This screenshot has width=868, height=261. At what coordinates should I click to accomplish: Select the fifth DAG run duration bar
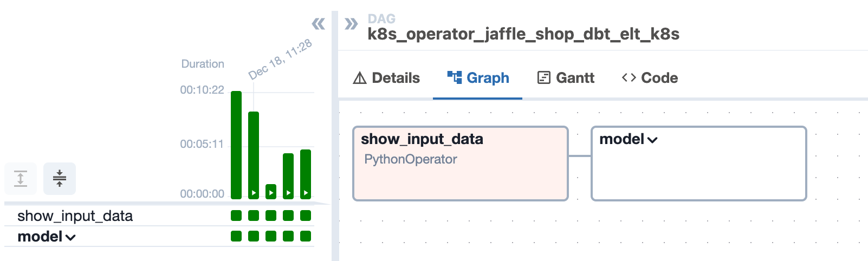306,174
